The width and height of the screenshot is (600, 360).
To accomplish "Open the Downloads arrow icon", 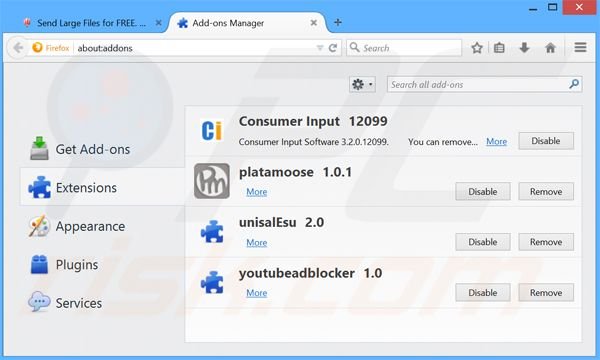I will click(524, 48).
